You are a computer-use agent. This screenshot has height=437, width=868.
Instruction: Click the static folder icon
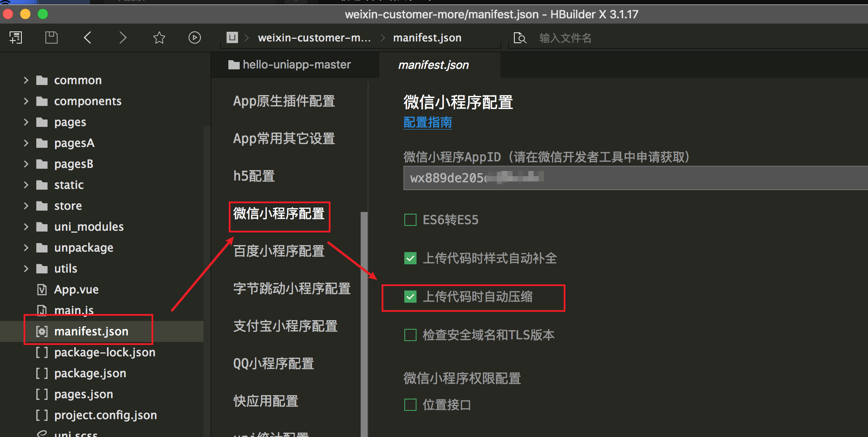(42, 185)
